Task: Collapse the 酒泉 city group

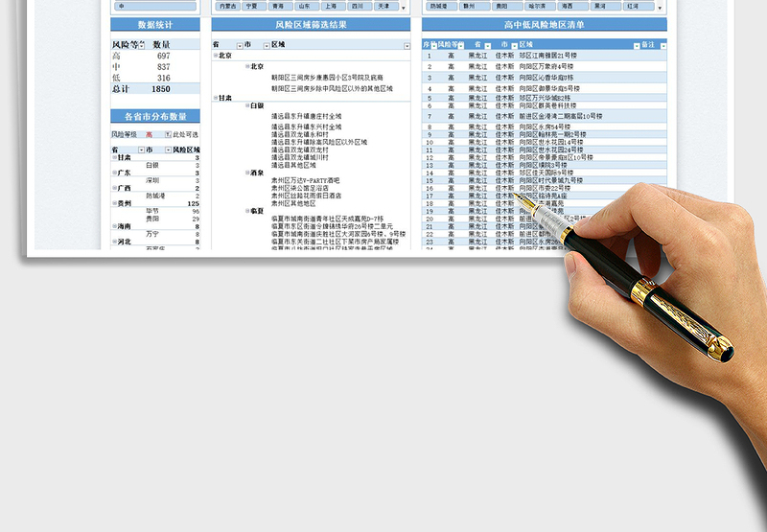Action: 246,173
